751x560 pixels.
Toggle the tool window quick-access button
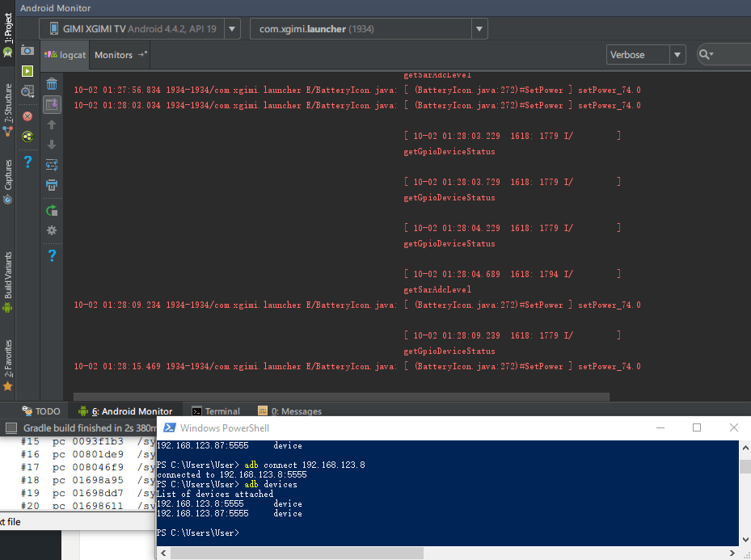tap(11, 427)
